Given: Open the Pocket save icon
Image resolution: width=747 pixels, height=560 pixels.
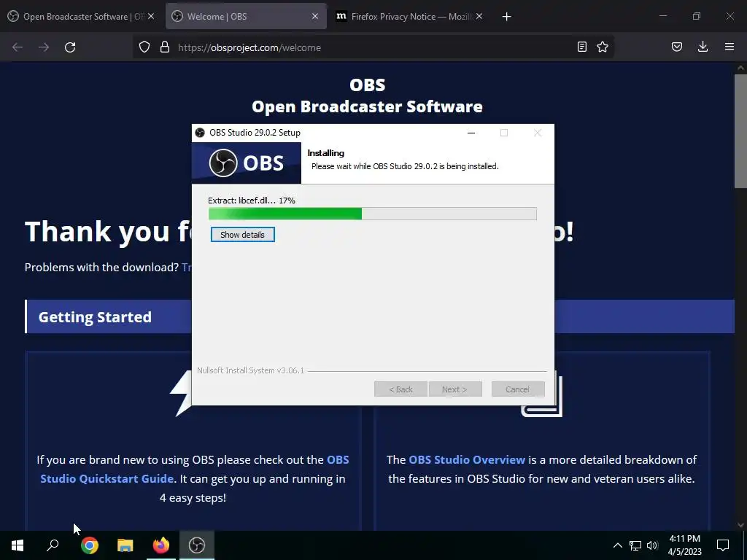Looking at the screenshot, I should pos(676,47).
